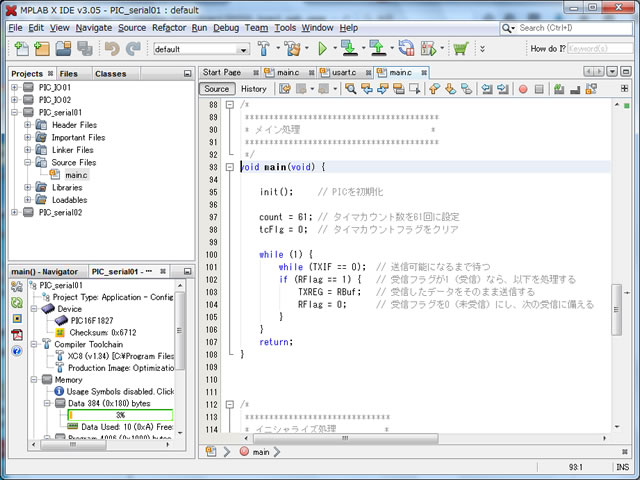Expand Header Files folder

coord(27,125)
